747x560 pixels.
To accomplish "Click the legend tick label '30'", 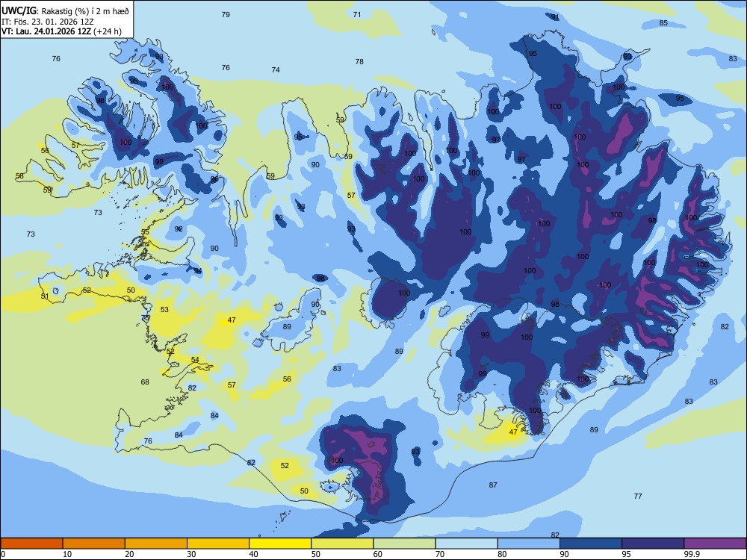I will [x=191, y=554].
